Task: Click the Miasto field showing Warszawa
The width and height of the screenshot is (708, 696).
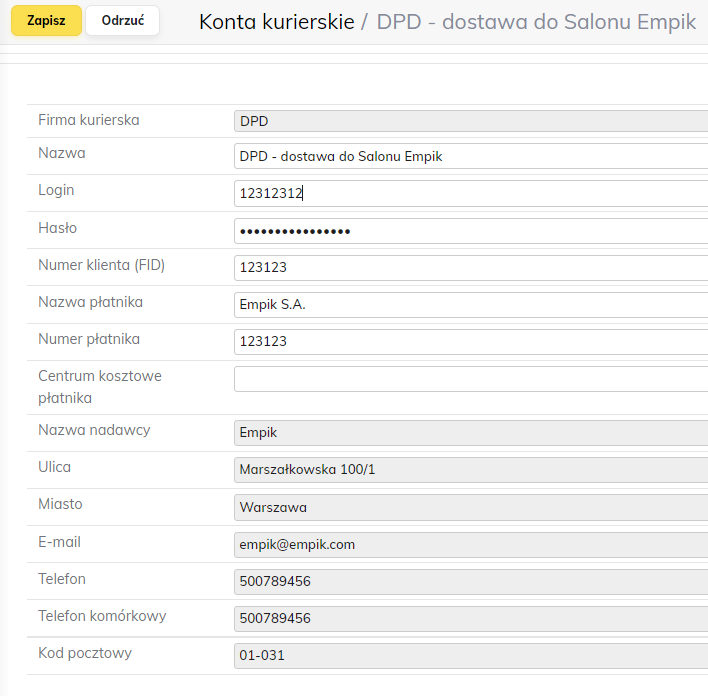Action: [470, 507]
